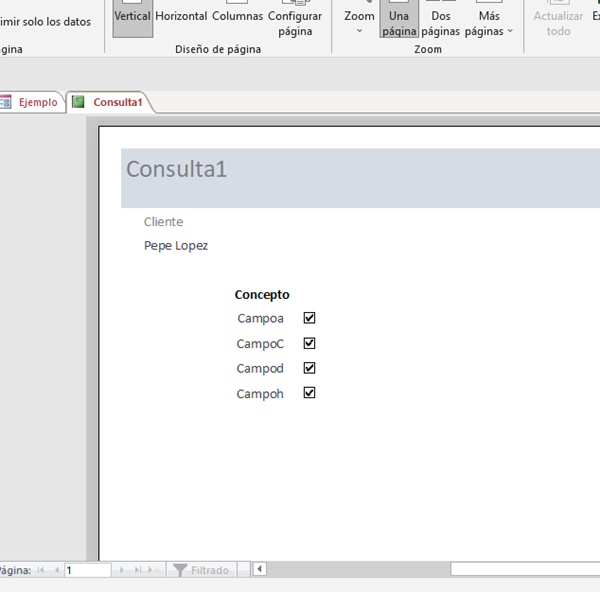
Task: Toggle the Campoh checkbox
Action: [309, 393]
